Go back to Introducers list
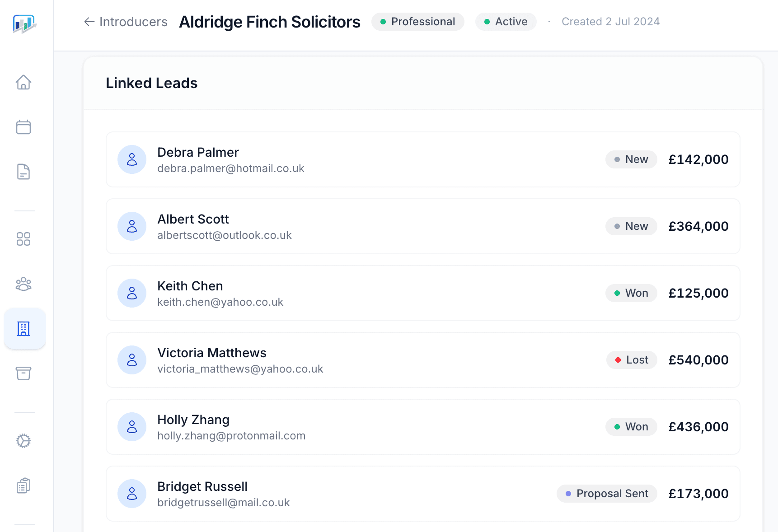The image size is (778, 532). click(126, 22)
